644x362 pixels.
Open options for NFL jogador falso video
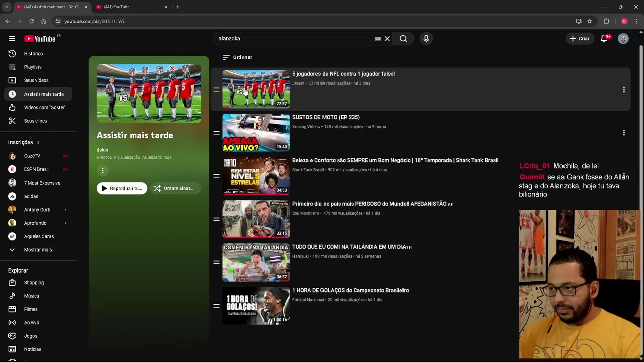point(624,89)
